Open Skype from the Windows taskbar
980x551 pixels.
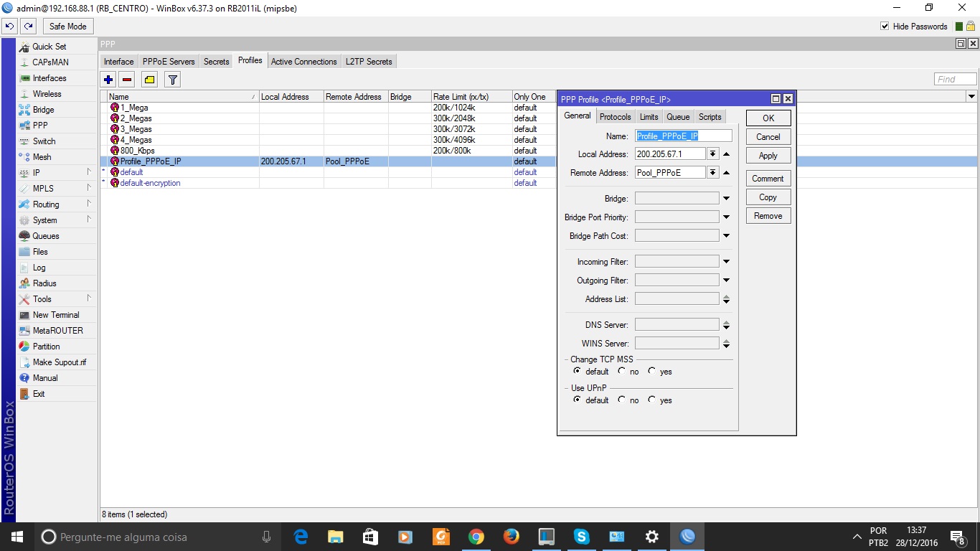tap(581, 537)
